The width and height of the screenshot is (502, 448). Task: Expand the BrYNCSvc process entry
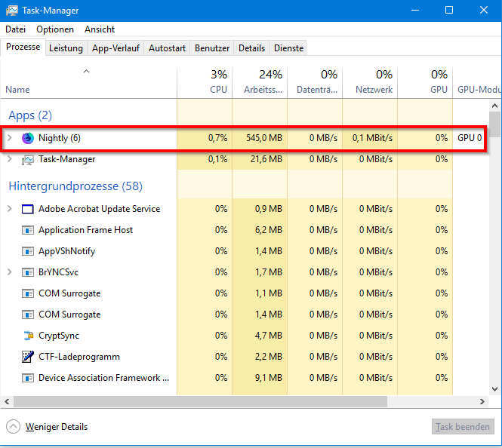pyautogui.click(x=10, y=272)
